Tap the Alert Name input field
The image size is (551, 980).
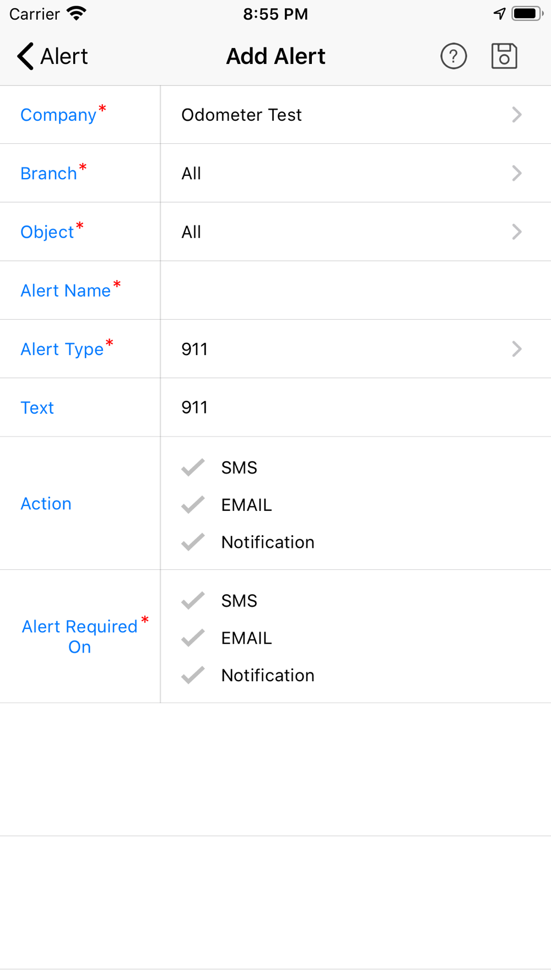[x=356, y=290]
